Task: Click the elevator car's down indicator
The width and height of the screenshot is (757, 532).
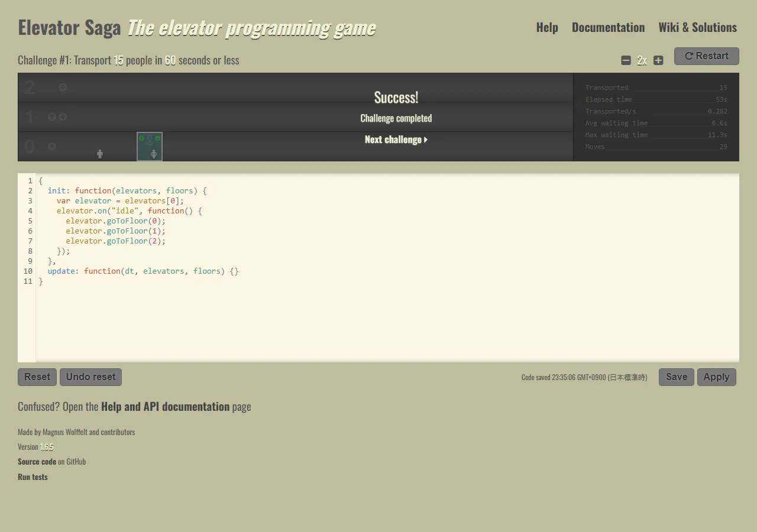Action: (158, 138)
